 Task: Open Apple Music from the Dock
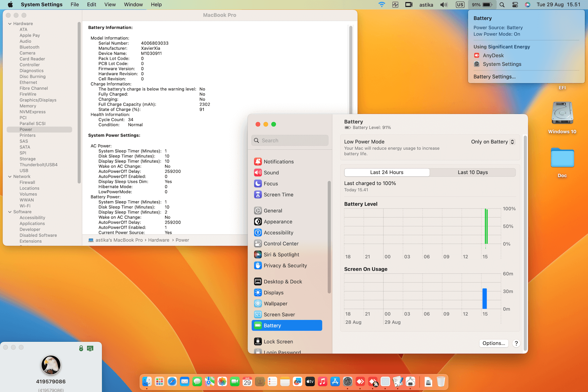322,382
